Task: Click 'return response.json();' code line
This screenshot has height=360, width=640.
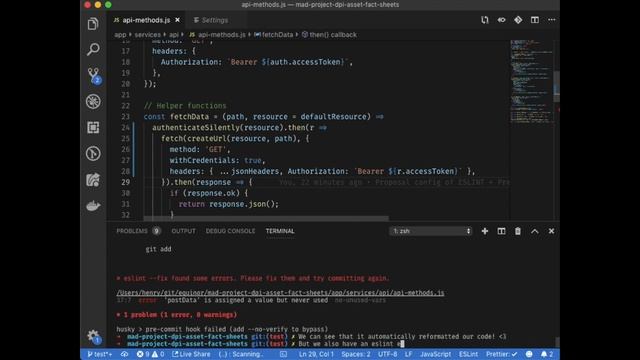Action: tap(229, 204)
